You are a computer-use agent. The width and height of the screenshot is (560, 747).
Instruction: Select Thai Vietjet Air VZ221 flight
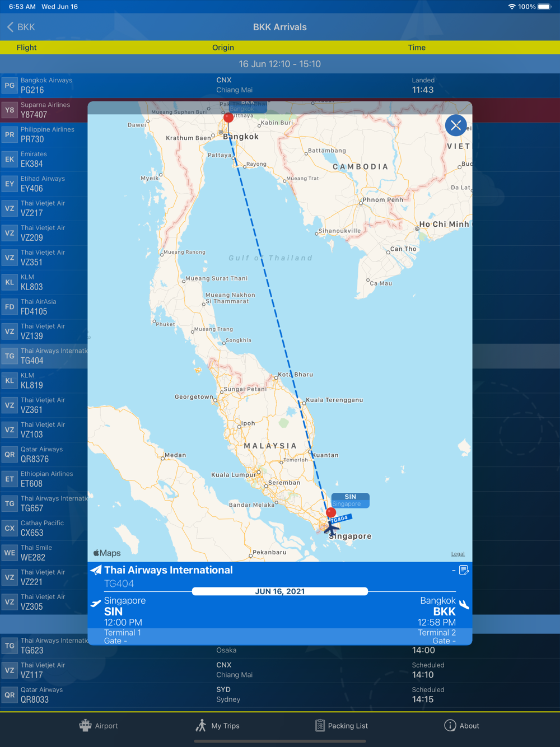pyautogui.click(x=44, y=578)
